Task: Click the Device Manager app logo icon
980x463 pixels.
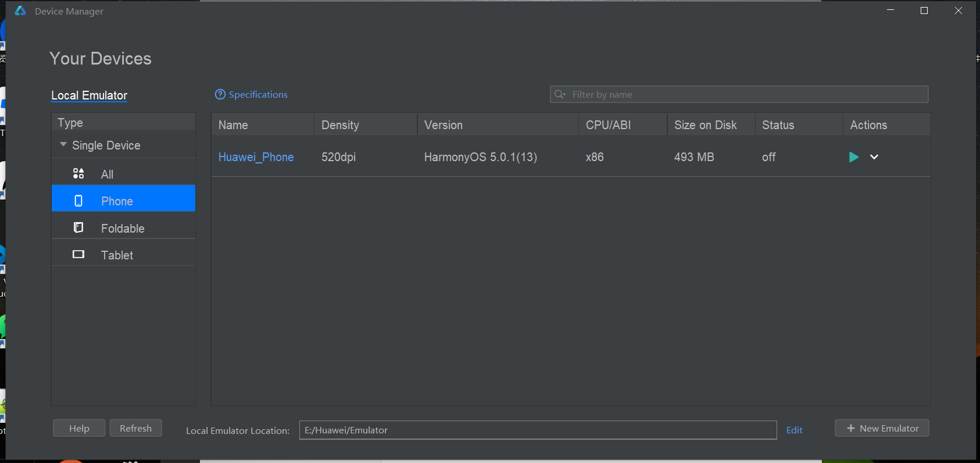Action: click(x=20, y=10)
